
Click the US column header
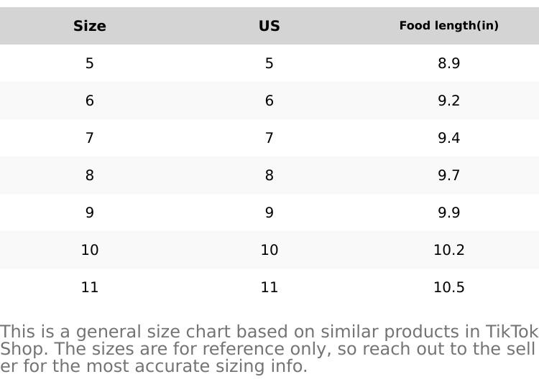point(269,26)
